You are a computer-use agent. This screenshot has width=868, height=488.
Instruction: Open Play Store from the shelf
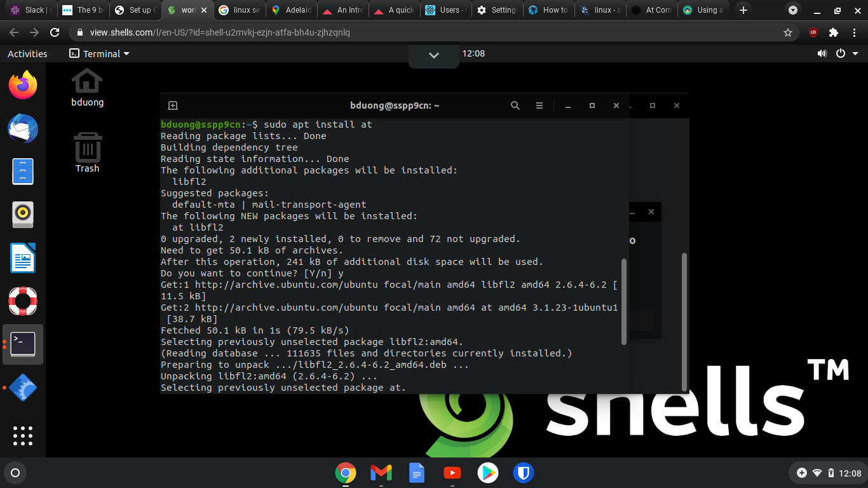[488, 473]
